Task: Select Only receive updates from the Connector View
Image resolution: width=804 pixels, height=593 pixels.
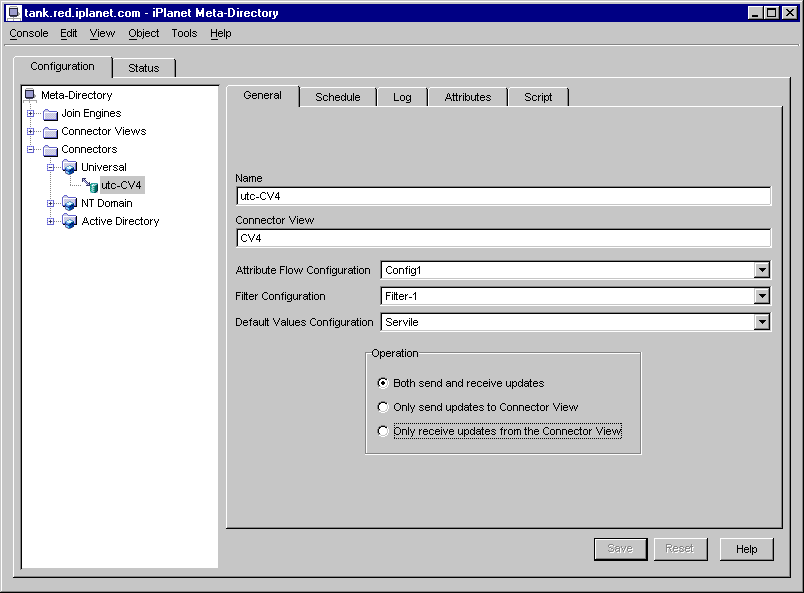Action: coord(383,431)
